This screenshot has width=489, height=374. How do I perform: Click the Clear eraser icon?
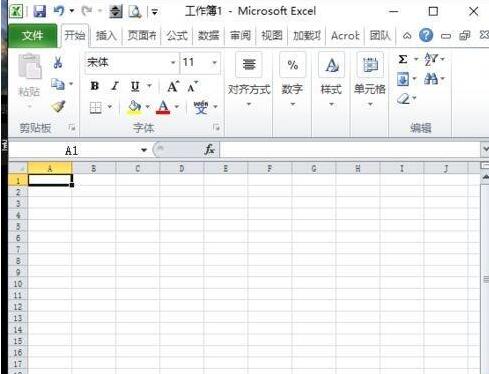[403, 99]
